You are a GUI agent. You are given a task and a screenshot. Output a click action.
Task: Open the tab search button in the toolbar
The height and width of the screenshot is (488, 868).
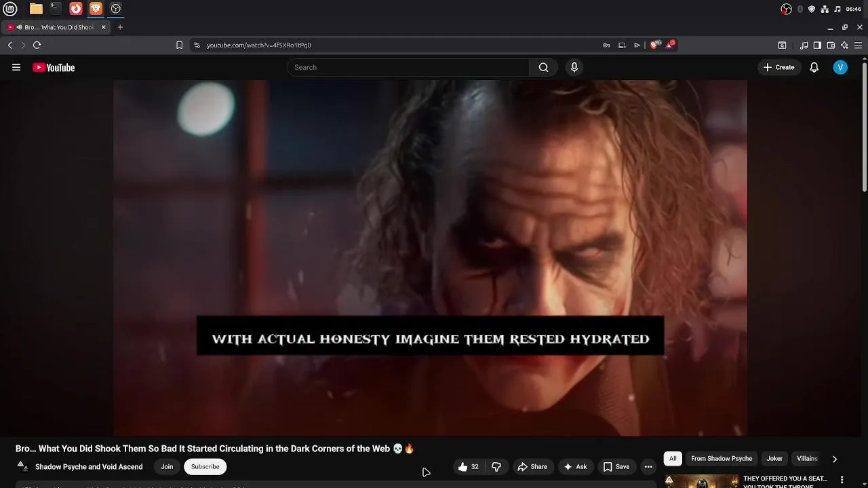782,45
